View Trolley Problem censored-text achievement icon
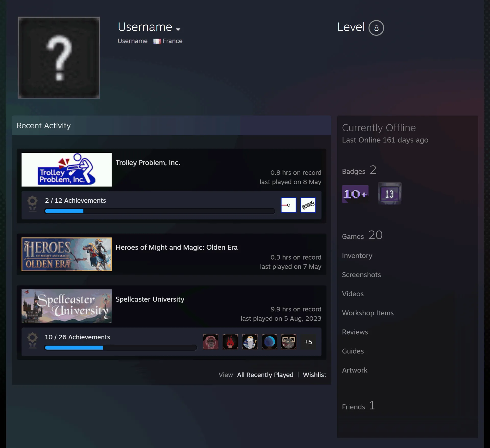The image size is (490, 448). point(308,205)
